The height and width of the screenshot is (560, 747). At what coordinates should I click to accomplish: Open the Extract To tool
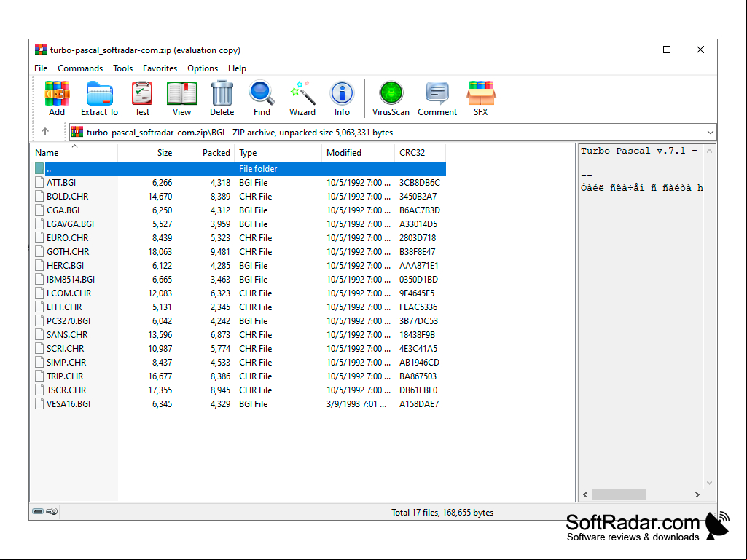[99, 98]
